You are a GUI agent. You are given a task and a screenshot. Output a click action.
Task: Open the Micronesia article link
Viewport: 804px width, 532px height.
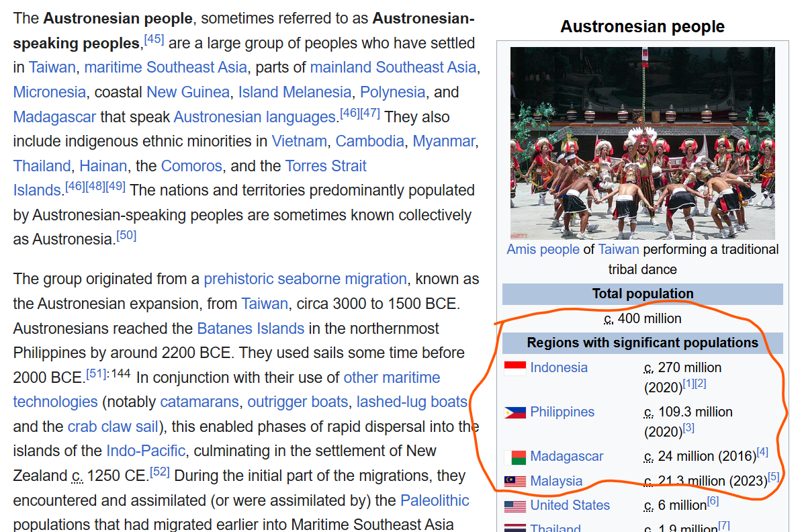50,92
